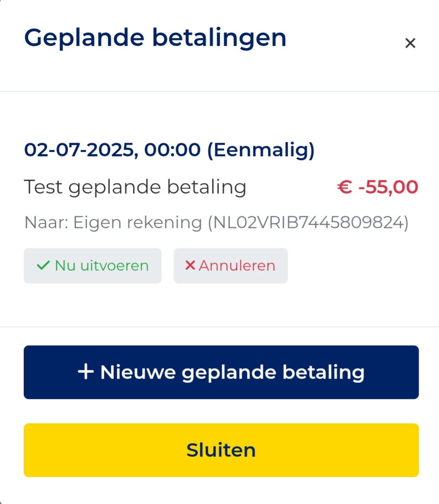Viewport: 439px width, 504px height.
Task: Click the red euro sign
Action: [x=345, y=187]
